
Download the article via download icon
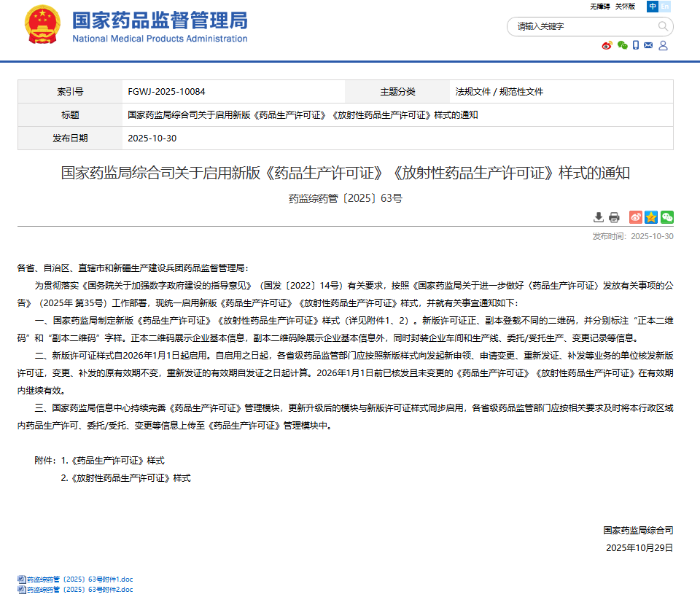[599, 217]
